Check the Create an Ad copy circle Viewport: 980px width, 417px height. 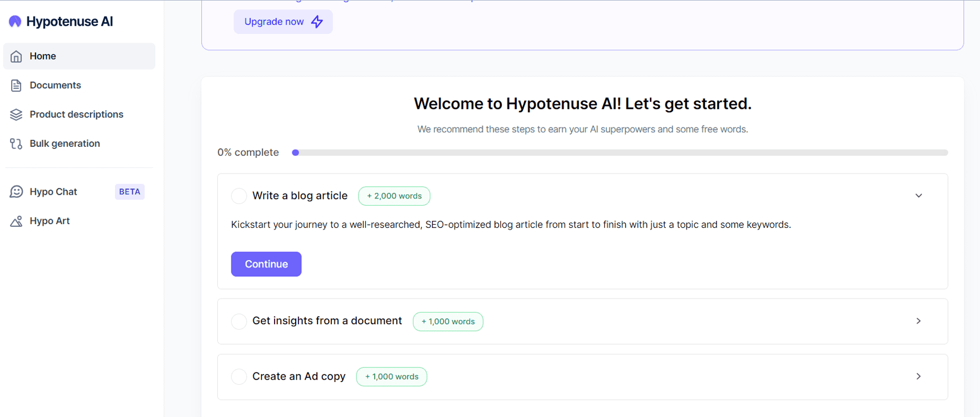pos(239,376)
